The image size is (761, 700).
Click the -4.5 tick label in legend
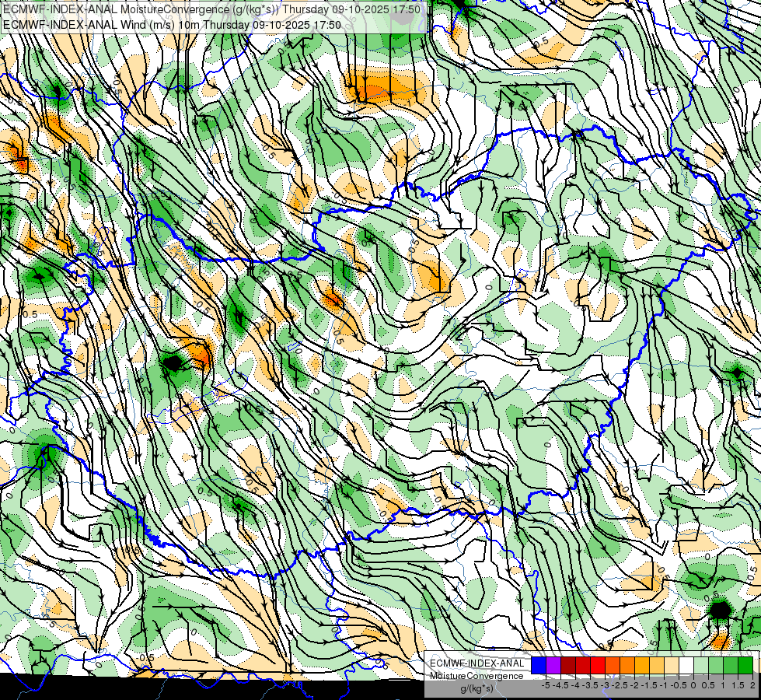[561, 685]
